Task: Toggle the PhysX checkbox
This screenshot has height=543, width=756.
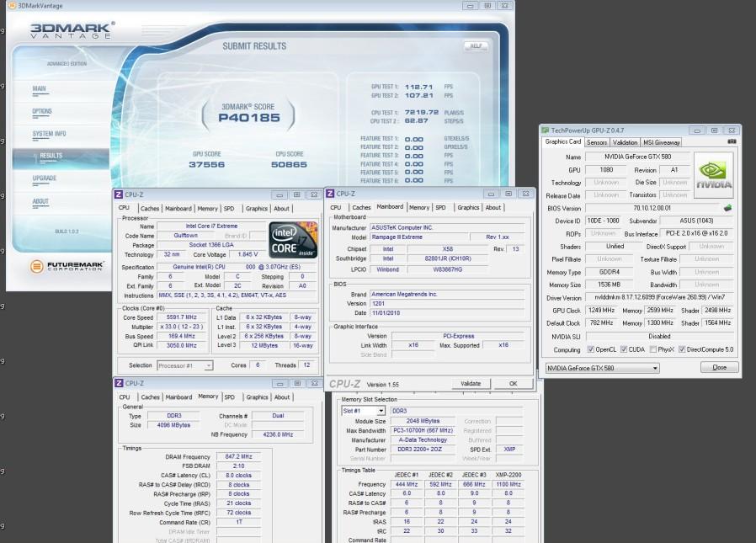Action: (x=653, y=349)
